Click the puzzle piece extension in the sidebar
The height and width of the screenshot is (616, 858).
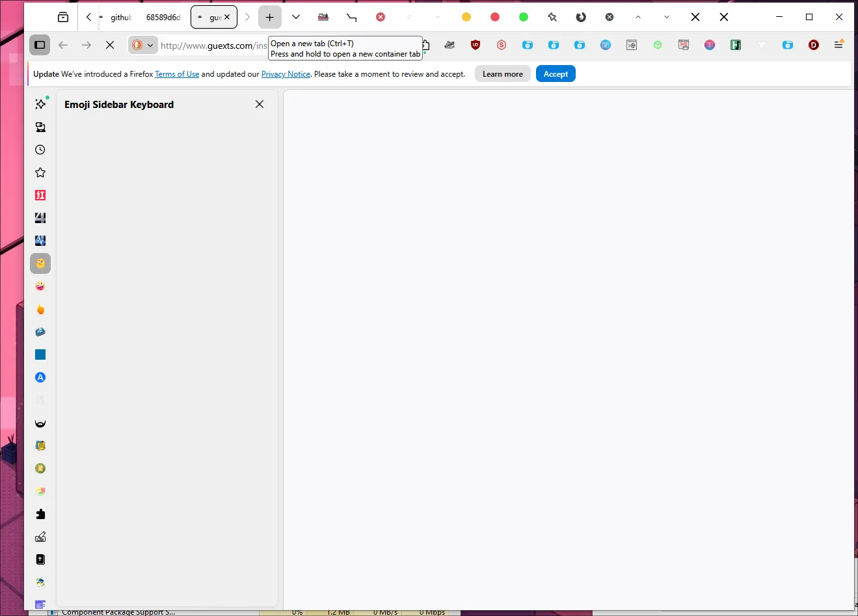(40, 514)
